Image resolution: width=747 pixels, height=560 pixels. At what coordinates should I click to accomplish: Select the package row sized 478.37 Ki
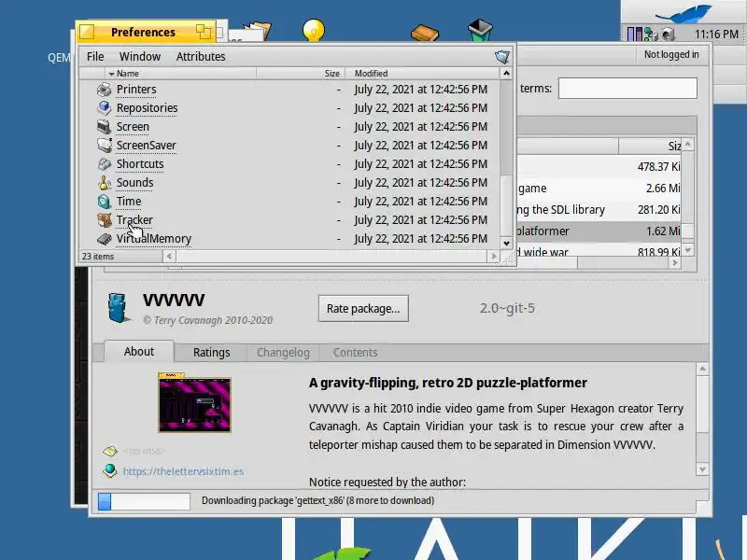tap(599, 167)
